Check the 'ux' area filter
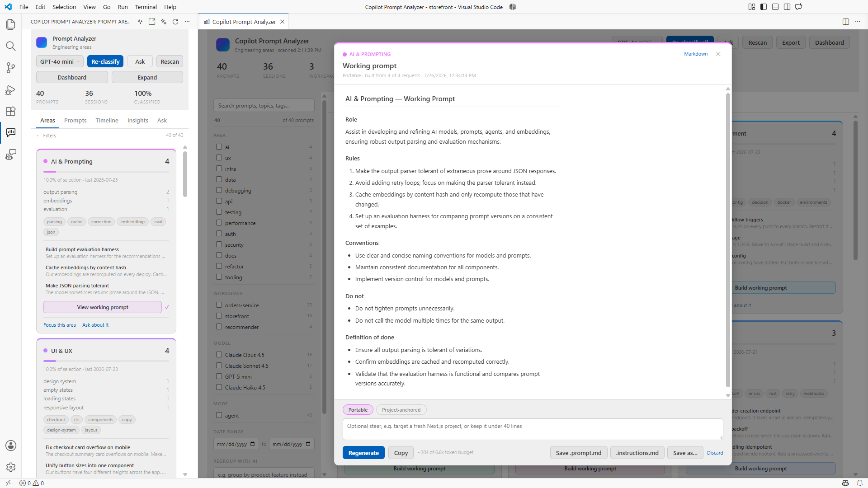868x488 pixels. (219, 158)
